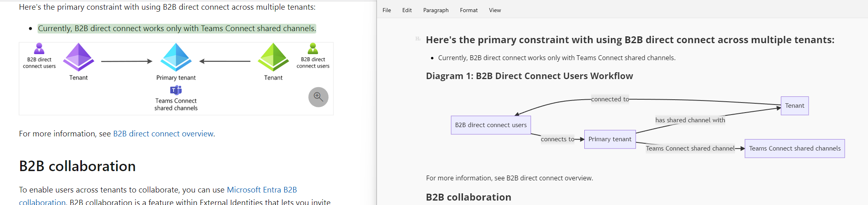Open the B2B direct connect overview link
The image size is (868, 205).
[x=163, y=134]
